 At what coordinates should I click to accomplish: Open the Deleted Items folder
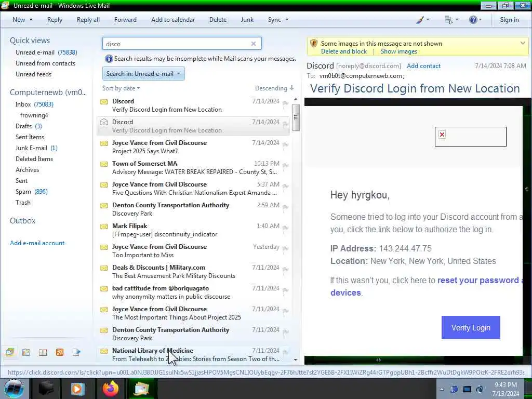34,159
